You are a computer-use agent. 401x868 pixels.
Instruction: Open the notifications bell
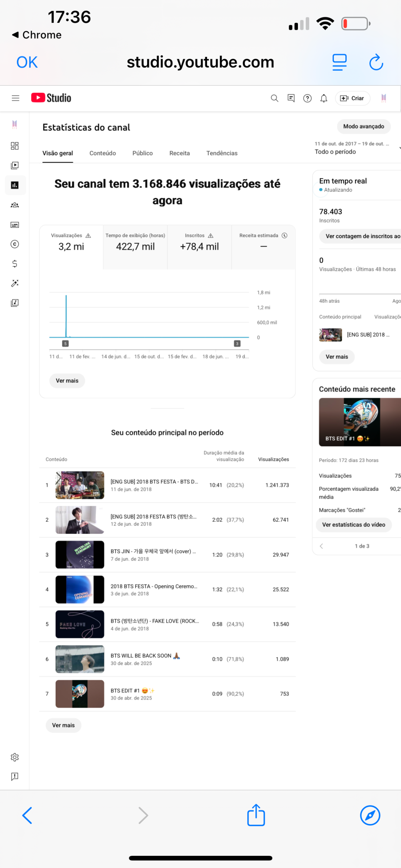324,98
